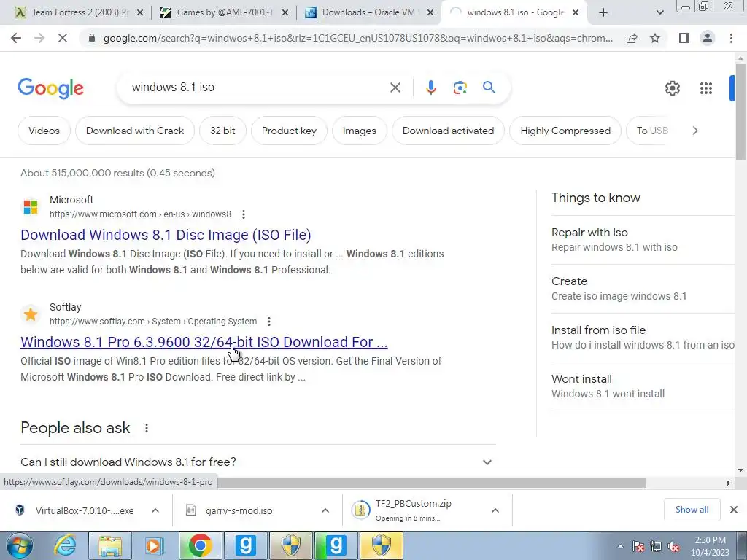
Task: Switch to Team Fortress 2 (2003) tab
Action: click(79, 13)
